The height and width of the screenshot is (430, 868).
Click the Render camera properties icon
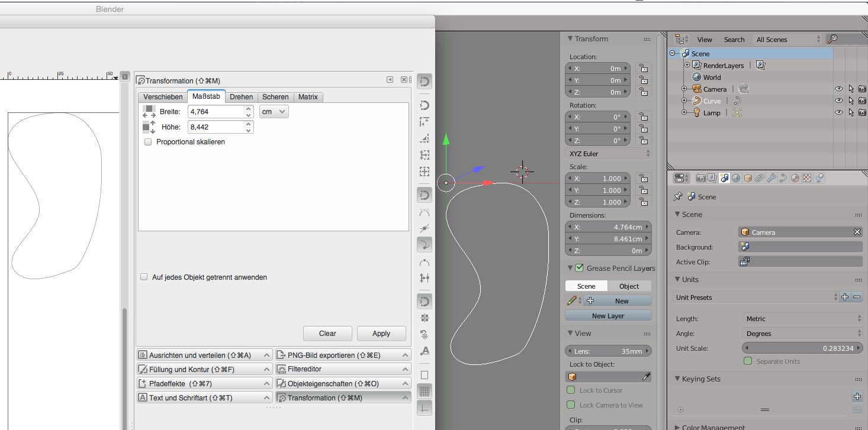pos(700,178)
